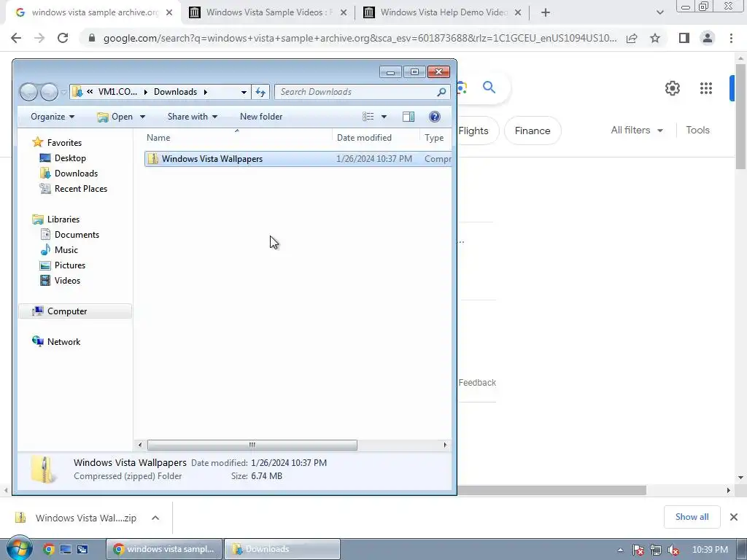Show hidden tray icons
747x560 pixels.
[x=620, y=550]
